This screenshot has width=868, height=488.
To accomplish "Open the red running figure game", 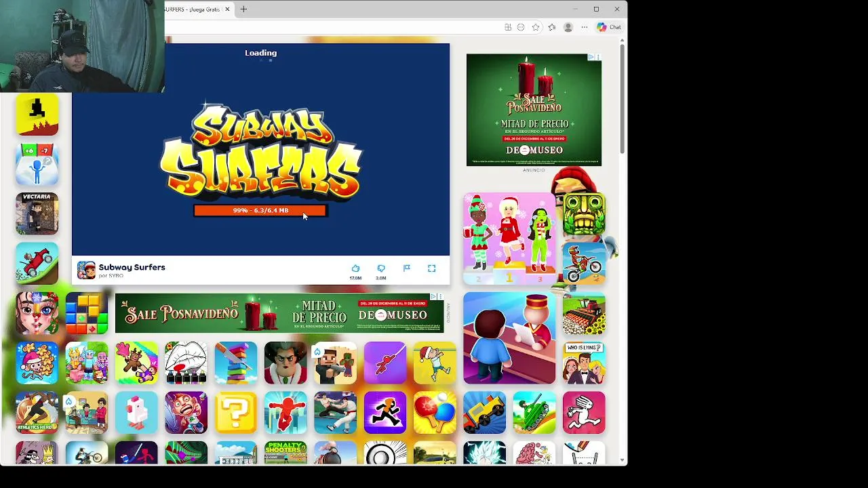I will coord(285,413).
